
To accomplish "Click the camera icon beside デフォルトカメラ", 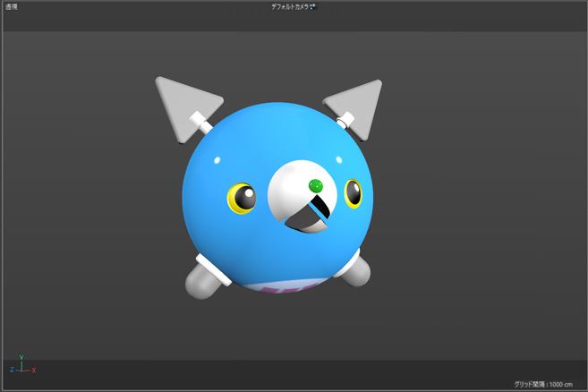I will click(x=313, y=7).
